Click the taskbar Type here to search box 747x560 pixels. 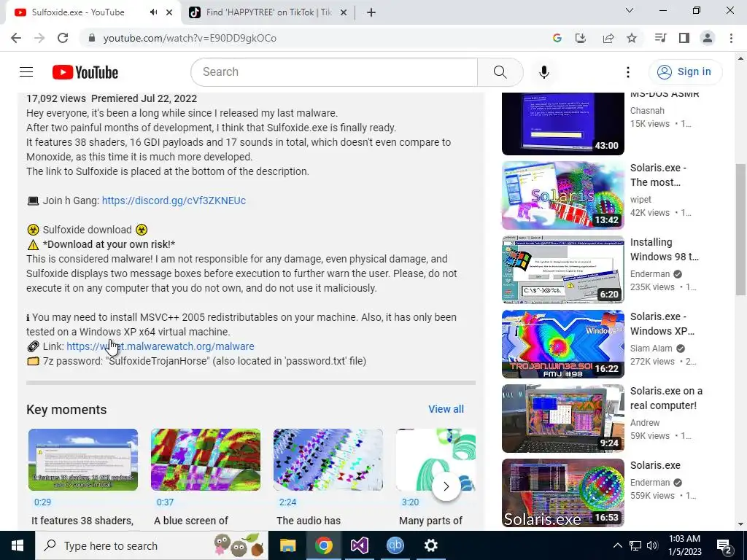tap(152, 545)
